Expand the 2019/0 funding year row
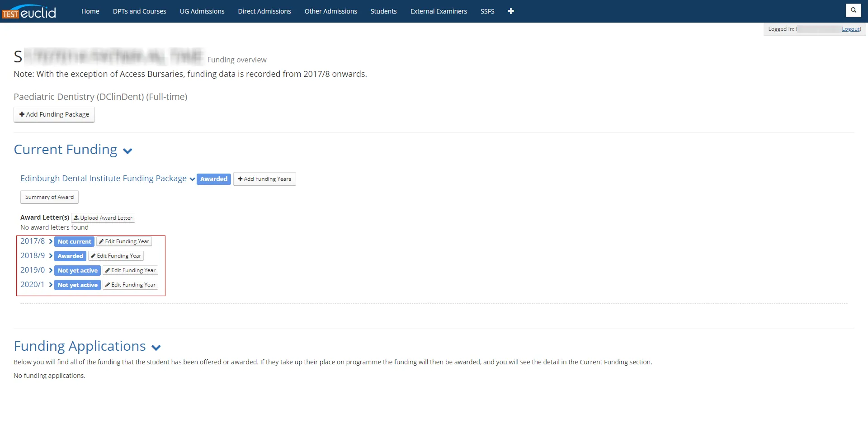This screenshot has width=868, height=438. 51,271
